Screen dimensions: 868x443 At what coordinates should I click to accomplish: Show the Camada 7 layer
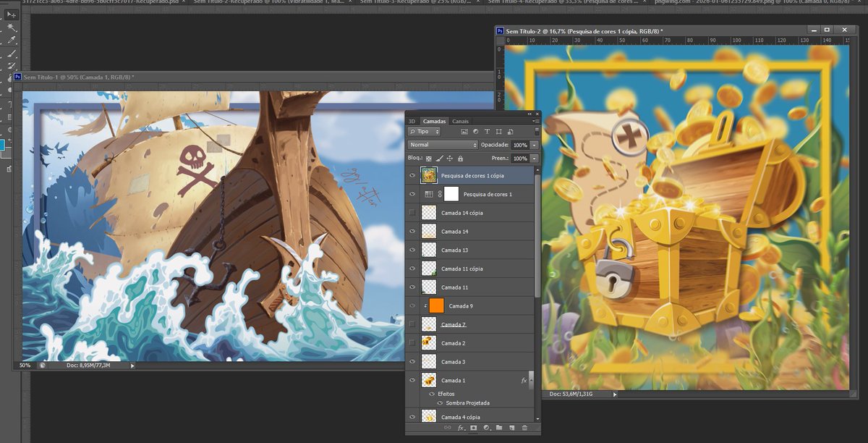pyautogui.click(x=412, y=324)
